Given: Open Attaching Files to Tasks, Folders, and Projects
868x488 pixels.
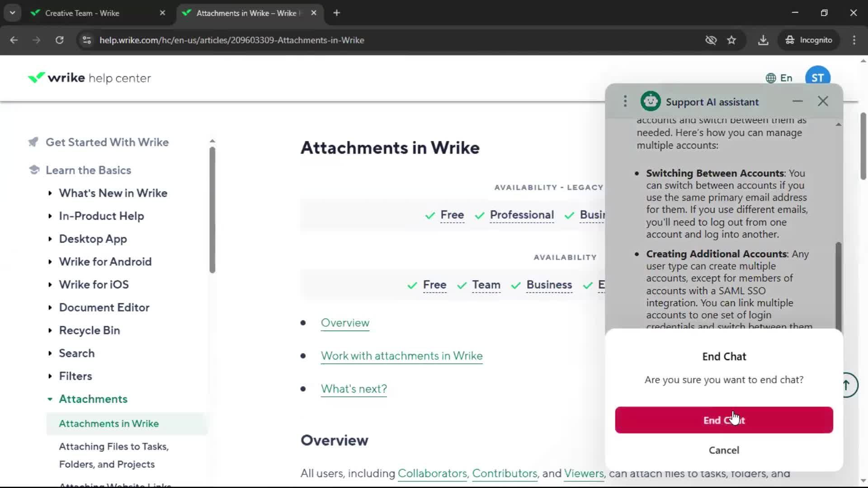Looking at the screenshot, I should click(x=114, y=455).
